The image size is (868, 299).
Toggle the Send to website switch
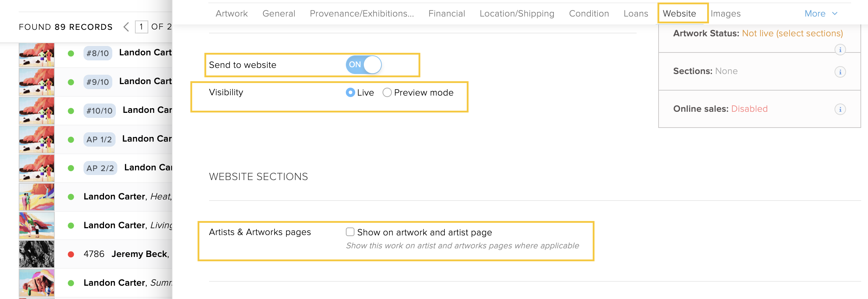pyautogui.click(x=363, y=65)
